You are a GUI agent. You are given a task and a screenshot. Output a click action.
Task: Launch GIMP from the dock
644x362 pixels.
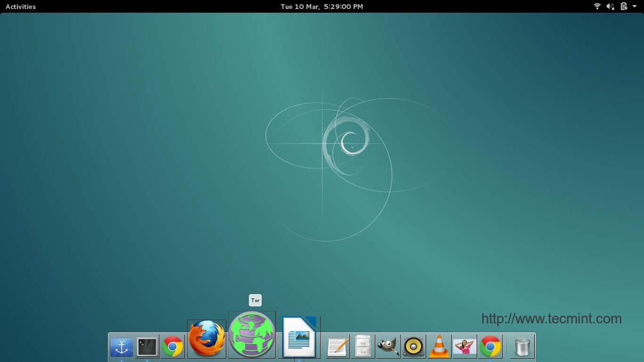tap(388, 346)
